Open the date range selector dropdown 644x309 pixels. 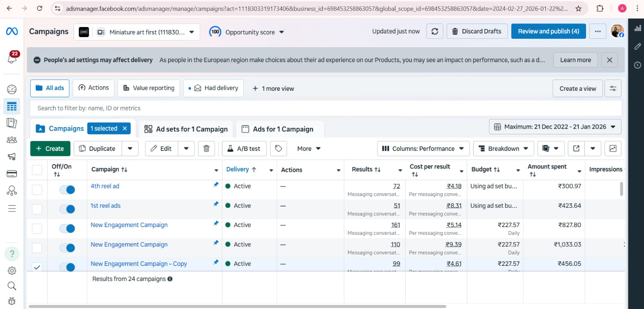pyautogui.click(x=555, y=127)
